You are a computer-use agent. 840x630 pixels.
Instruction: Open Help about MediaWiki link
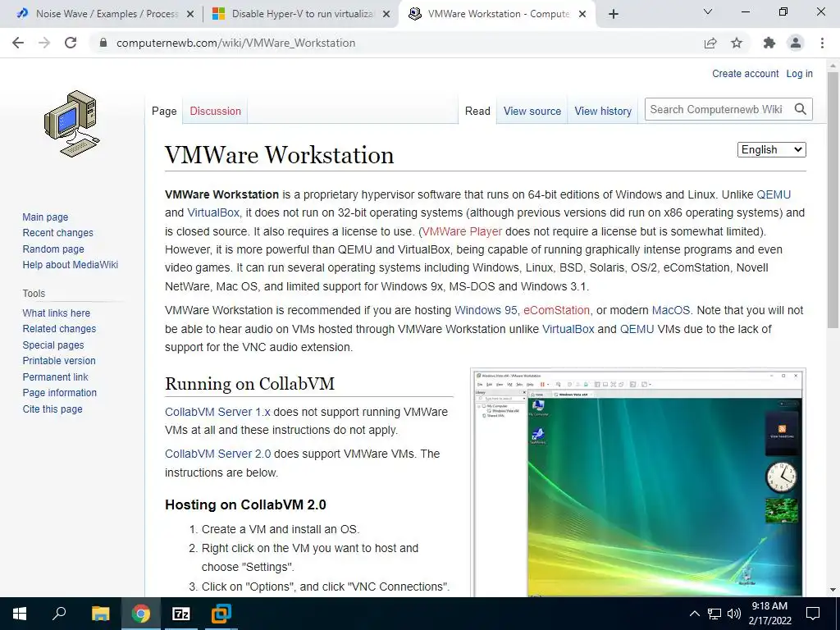tap(71, 265)
